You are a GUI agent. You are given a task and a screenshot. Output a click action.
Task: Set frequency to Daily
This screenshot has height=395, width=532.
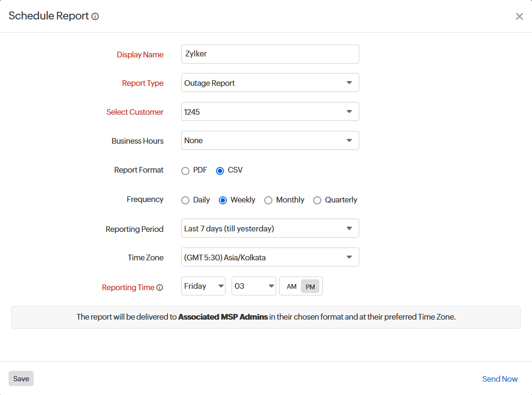tap(186, 201)
